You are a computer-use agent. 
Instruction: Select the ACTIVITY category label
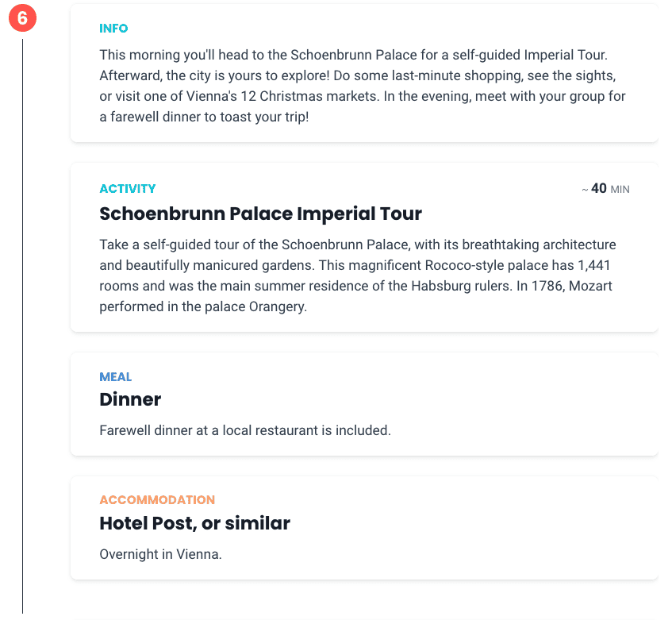tap(128, 189)
